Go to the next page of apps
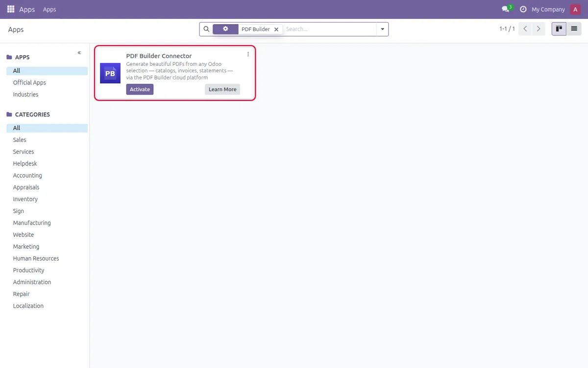This screenshot has width=588, height=368. click(x=539, y=29)
